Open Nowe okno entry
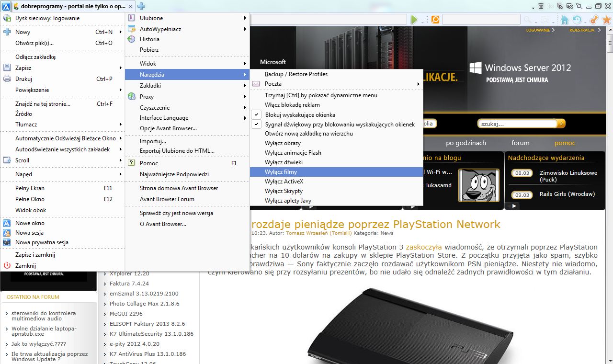This screenshot has height=364, width=613. click(x=62, y=223)
